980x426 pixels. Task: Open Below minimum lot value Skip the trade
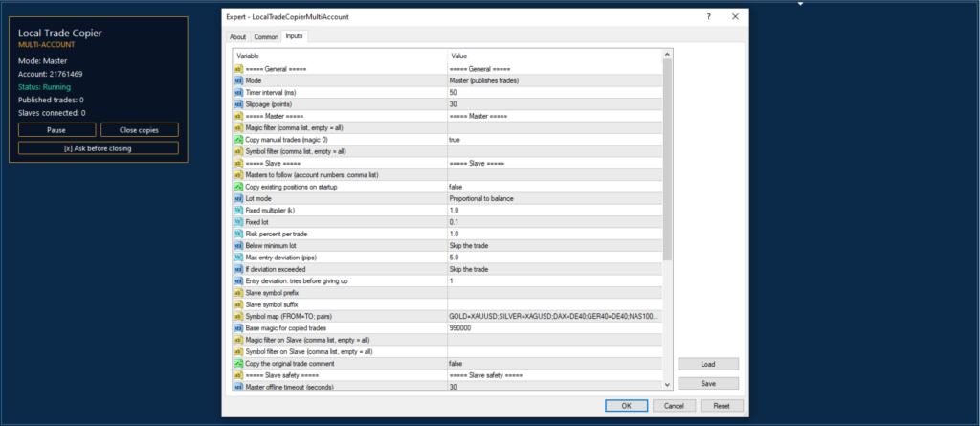point(554,246)
